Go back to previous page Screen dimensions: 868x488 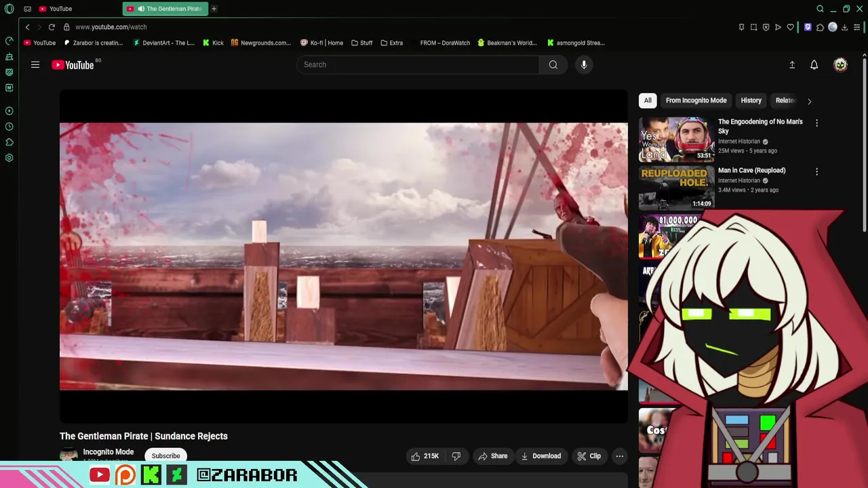(27, 27)
